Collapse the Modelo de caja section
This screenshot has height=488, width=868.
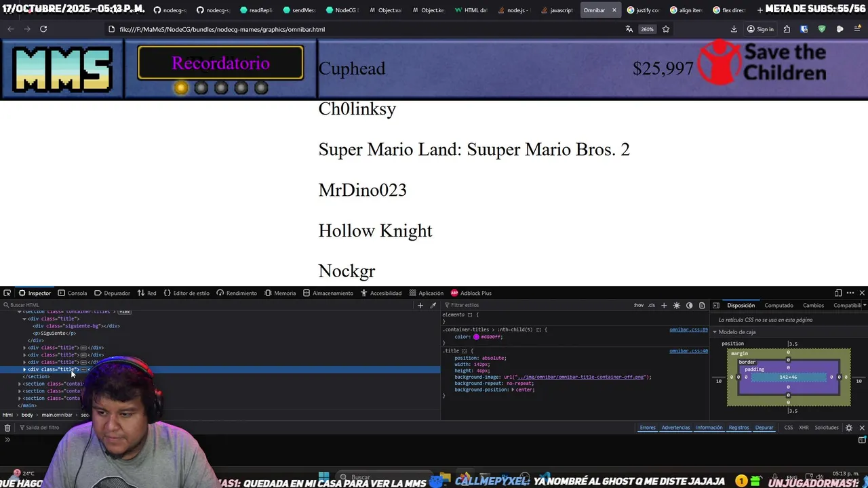(x=714, y=332)
